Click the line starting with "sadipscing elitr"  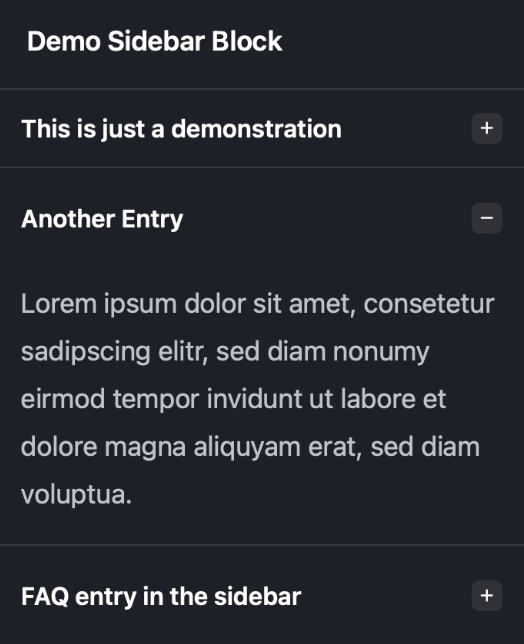click(x=225, y=352)
